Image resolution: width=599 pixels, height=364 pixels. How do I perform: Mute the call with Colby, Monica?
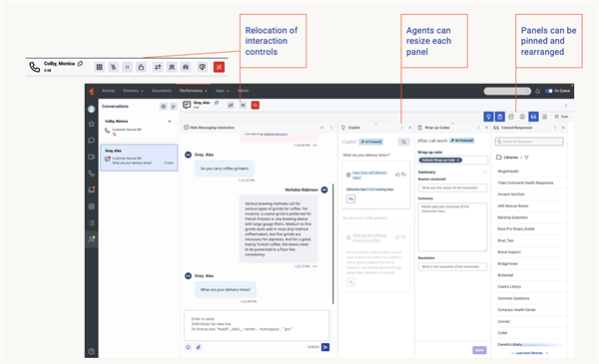pos(114,67)
